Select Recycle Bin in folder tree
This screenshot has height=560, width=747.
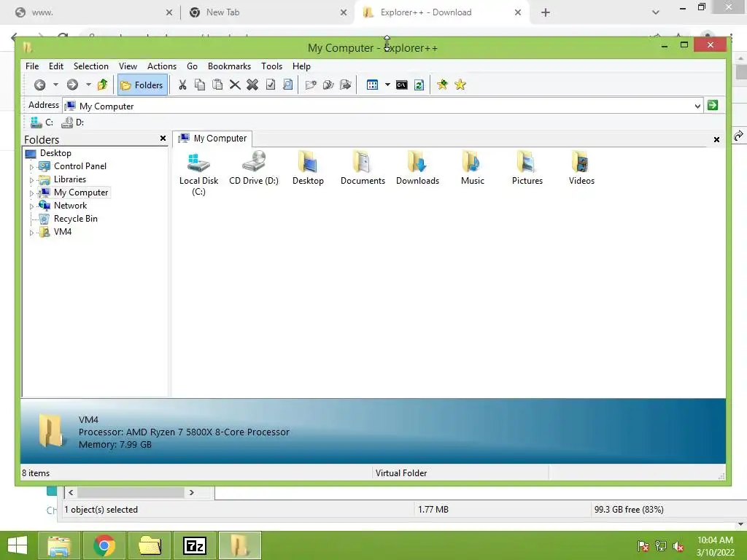(x=75, y=219)
